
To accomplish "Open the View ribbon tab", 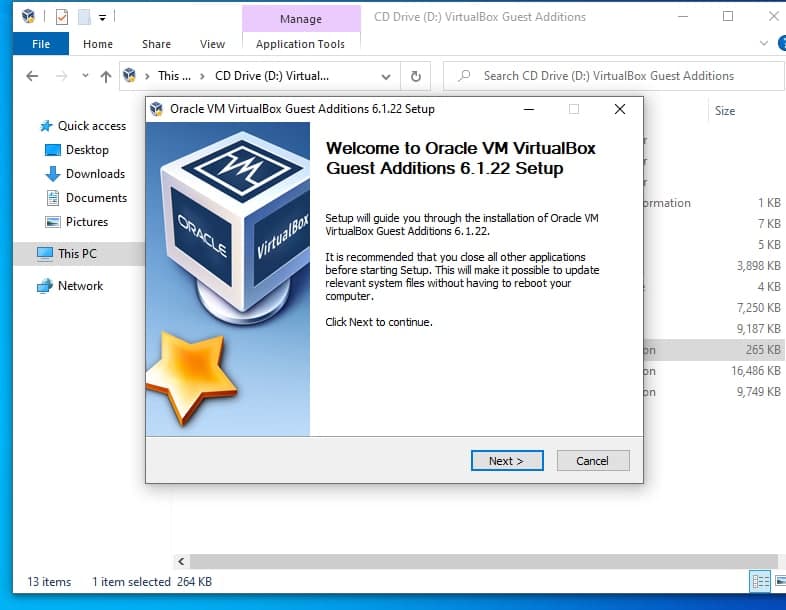I will [x=212, y=44].
